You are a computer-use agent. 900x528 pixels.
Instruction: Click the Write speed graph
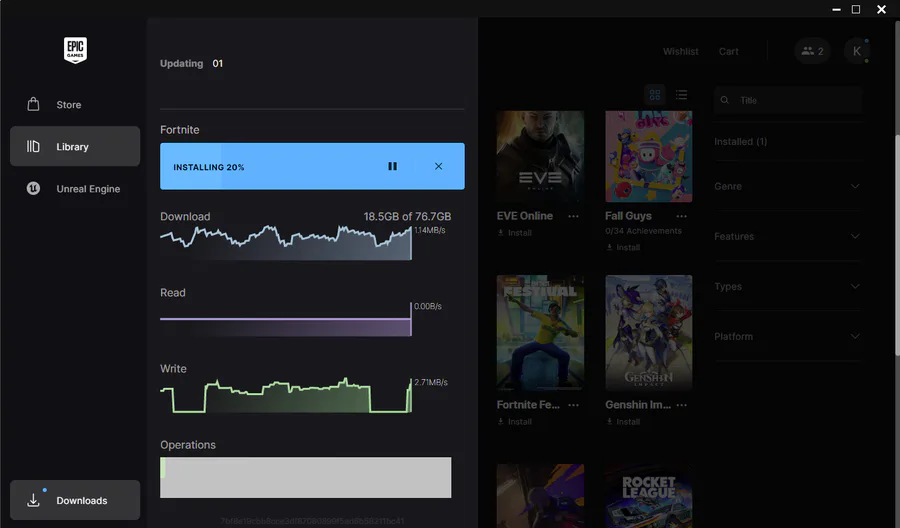click(286, 395)
